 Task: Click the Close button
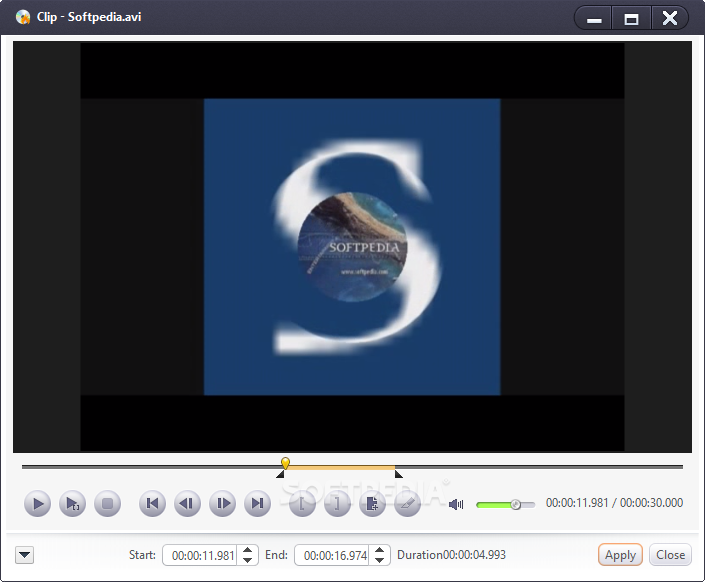point(670,555)
